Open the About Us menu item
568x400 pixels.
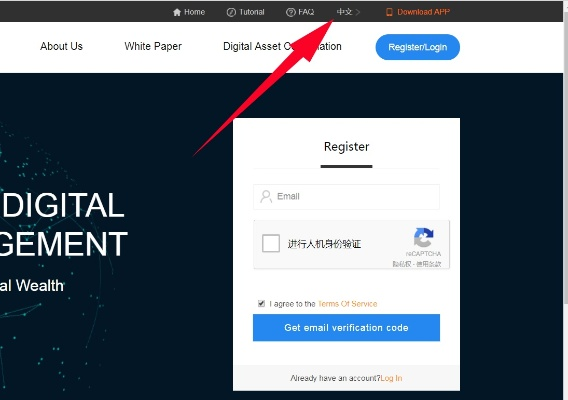(61, 46)
